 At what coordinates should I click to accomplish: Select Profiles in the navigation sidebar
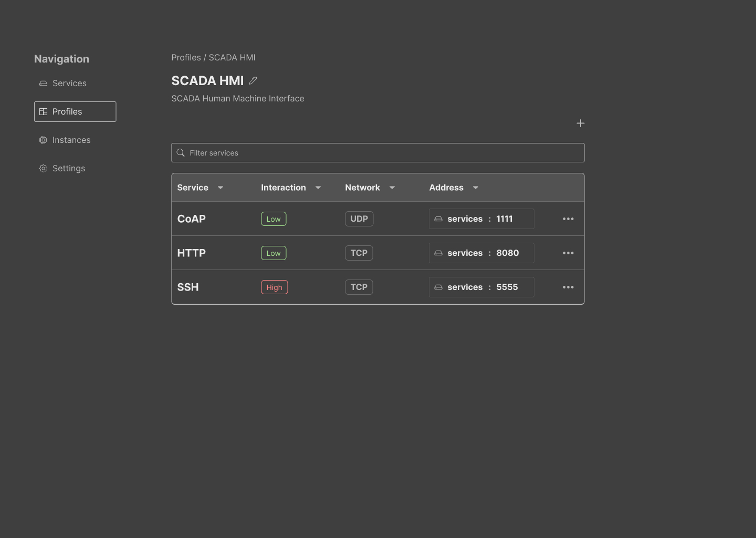pos(75,112)
